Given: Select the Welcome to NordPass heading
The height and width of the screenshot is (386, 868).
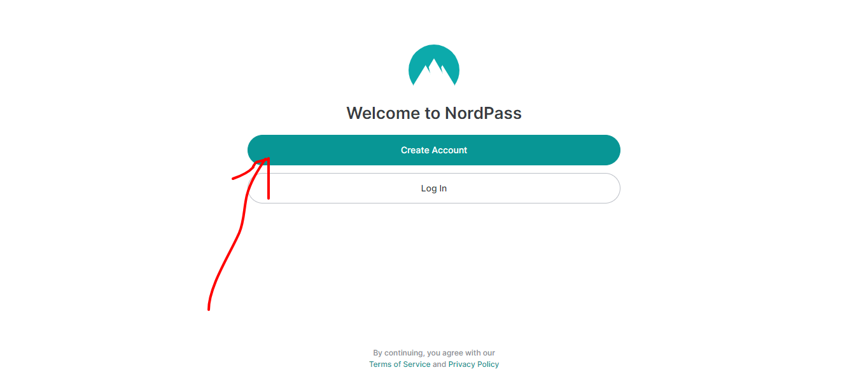Looking at the screenshot, I should tap(434, 113).
